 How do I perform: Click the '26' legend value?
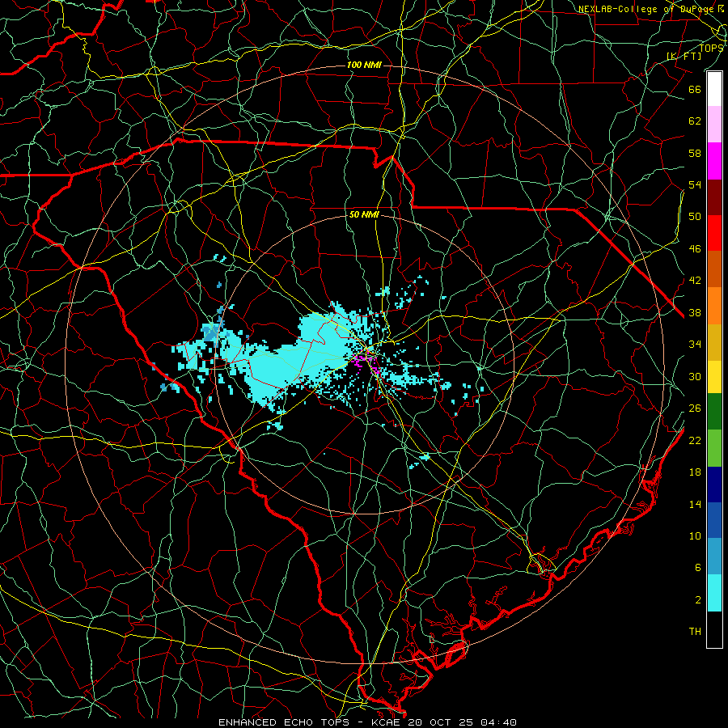tap(695, 408)
